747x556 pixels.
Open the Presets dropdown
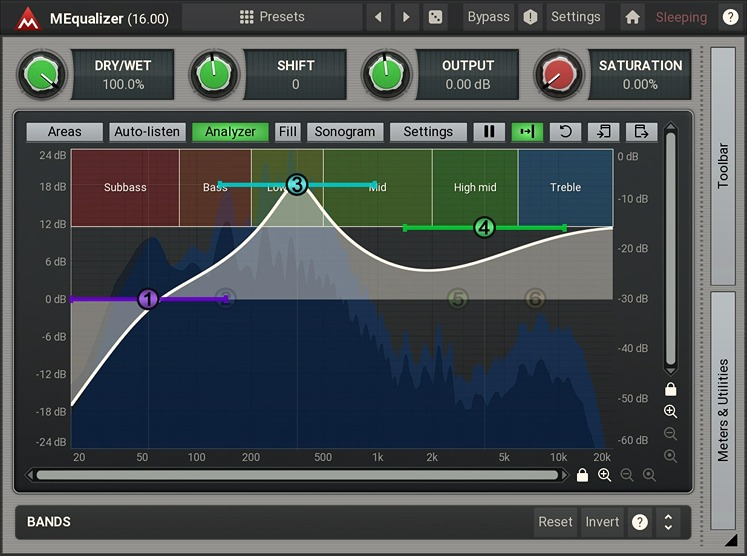click(272, 17)
